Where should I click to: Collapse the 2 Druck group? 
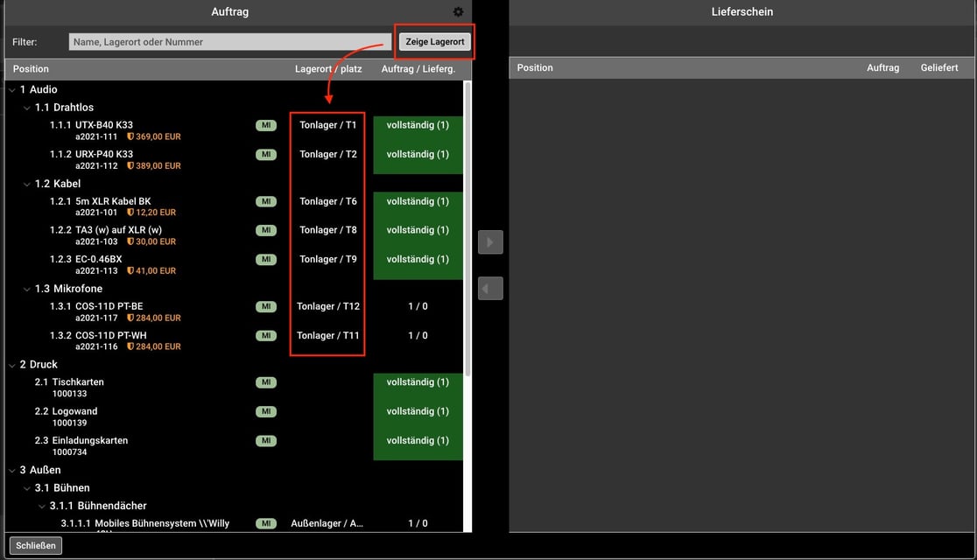click(11, 365)
